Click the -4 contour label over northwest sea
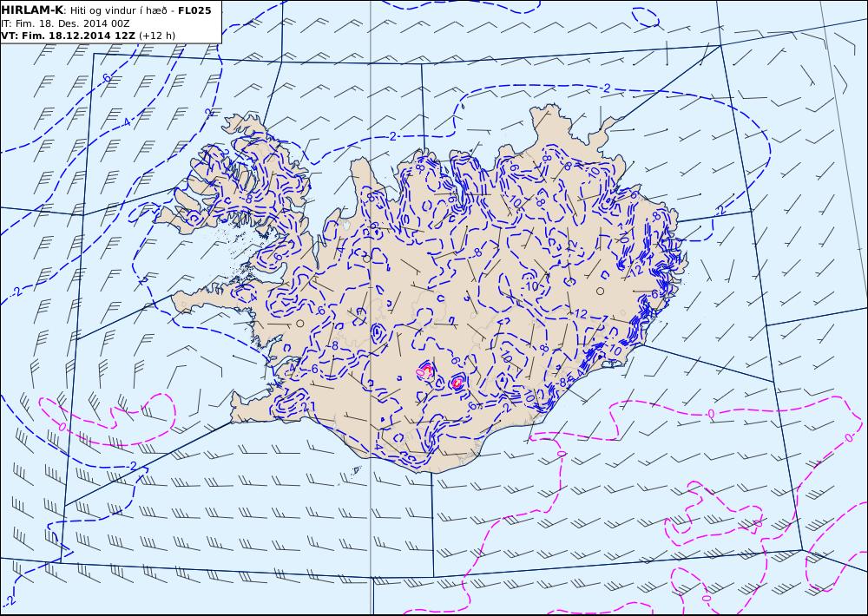The width and height of the screenshot is (868, 616). point(126,121)
